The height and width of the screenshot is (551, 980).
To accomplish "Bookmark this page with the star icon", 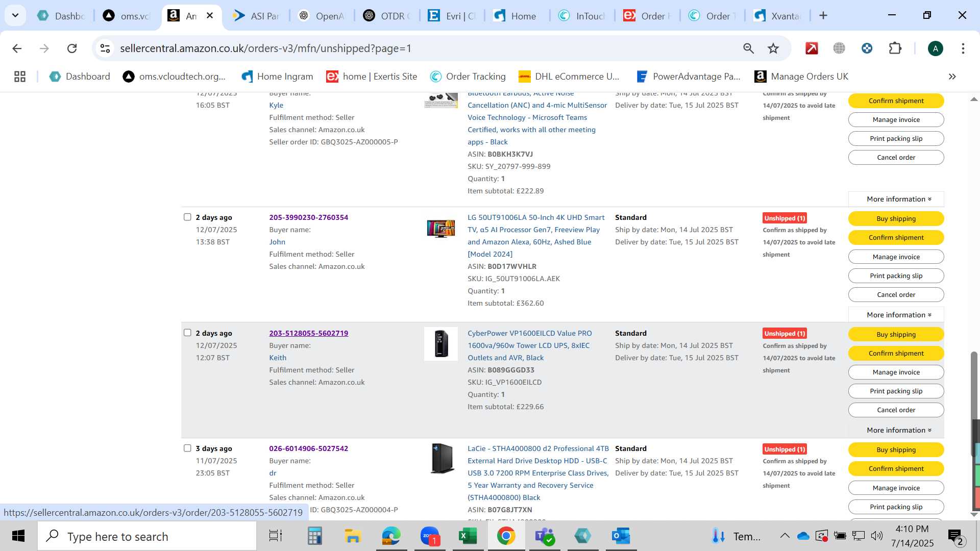I will [773, 48].
